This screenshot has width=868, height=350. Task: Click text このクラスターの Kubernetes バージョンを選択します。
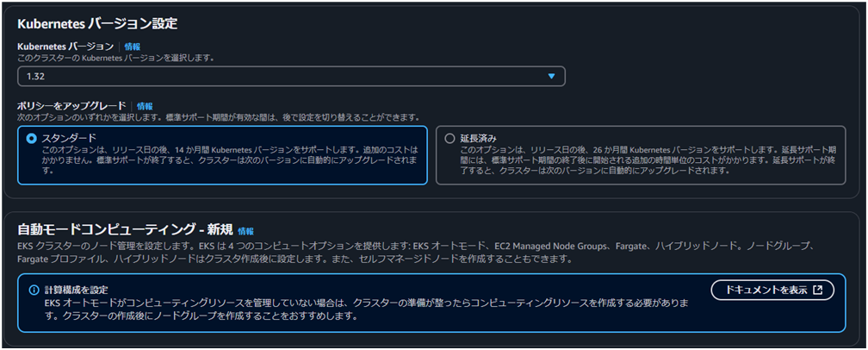click(115, 58)
